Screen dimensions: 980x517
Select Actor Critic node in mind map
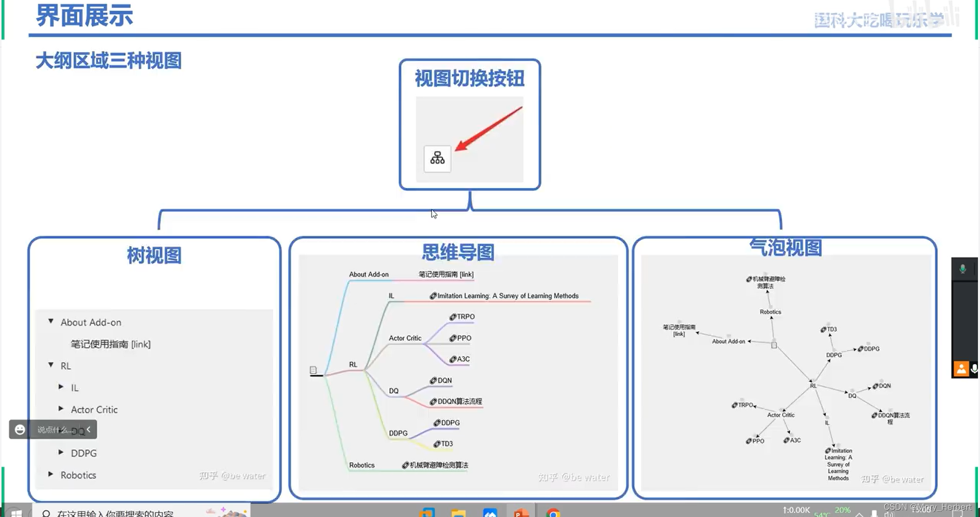click(x=405, y=338)
